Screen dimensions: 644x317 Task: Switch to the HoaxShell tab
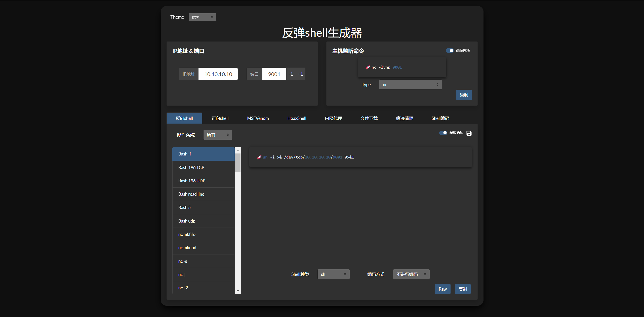pos(297,118)
